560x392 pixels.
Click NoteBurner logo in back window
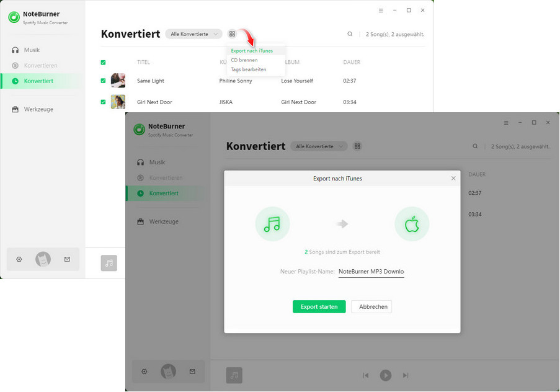click(14, 17)
